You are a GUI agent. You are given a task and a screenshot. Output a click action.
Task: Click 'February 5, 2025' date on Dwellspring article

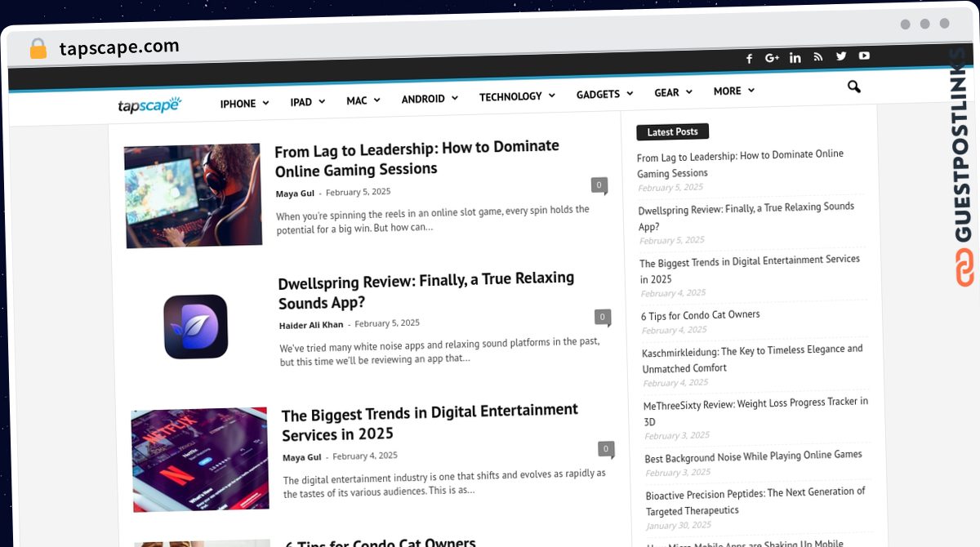(387, 323)
